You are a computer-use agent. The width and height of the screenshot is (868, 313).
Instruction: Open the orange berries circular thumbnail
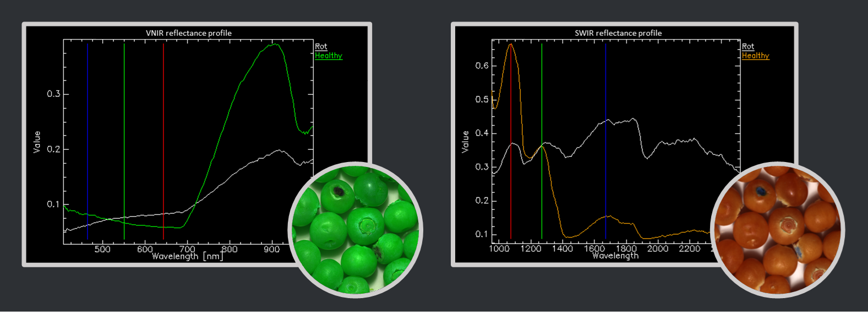(x=778, y=229)
